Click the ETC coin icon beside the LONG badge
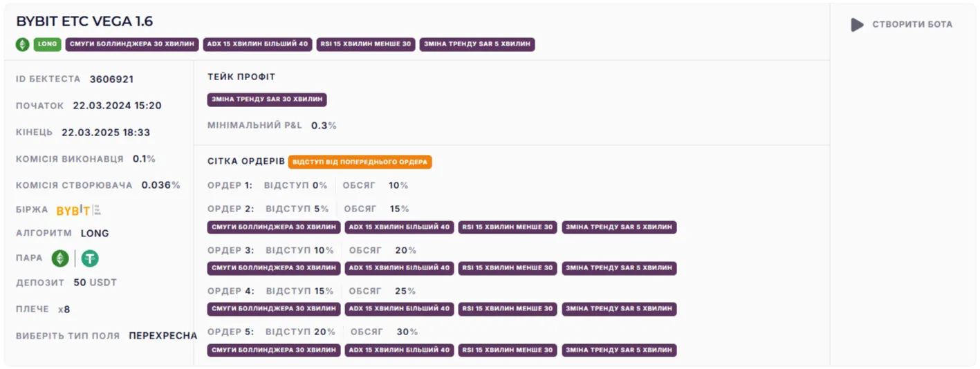The width and height of the screenshot is (980, 369). coord(23,44)
